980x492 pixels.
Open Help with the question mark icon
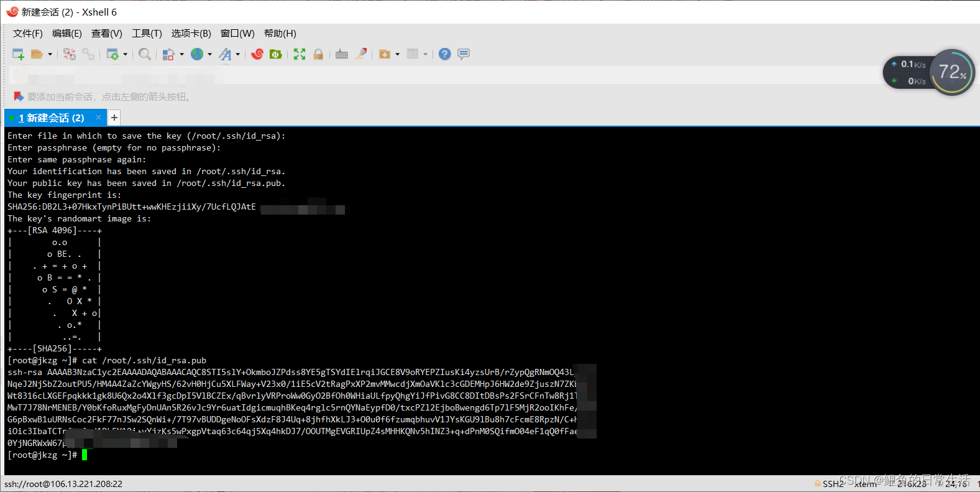click(x=444, y=54)
